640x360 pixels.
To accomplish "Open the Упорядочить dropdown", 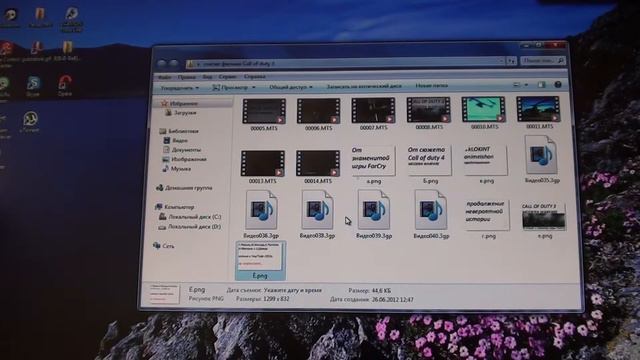I will tap(180, 88).
